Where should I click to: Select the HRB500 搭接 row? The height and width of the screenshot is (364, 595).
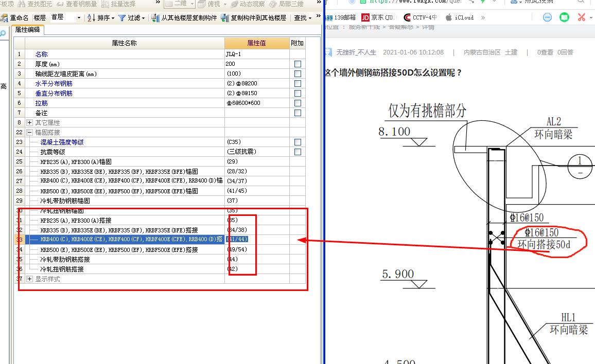pyautogui.click(x=160, y=249)
